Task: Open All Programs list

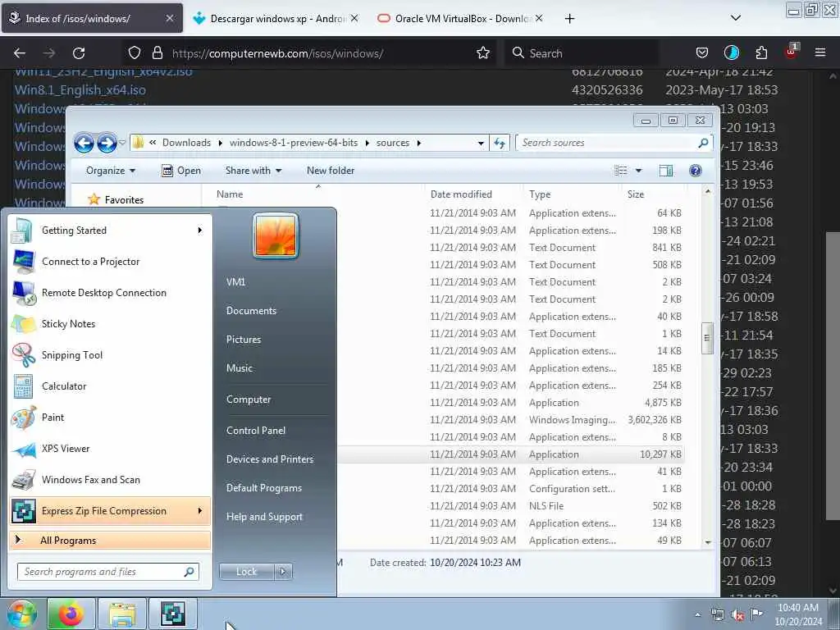Action: coord(110,540)
